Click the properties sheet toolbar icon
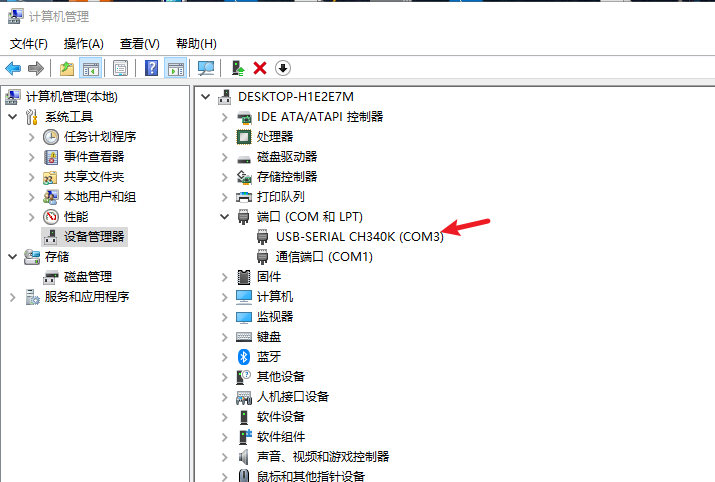 point(120,68)
